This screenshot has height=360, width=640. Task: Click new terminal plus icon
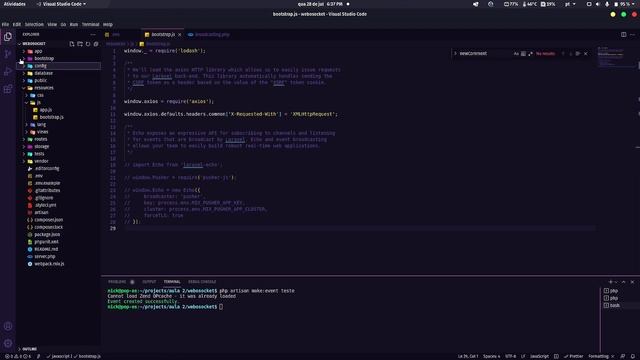[610, 282]
